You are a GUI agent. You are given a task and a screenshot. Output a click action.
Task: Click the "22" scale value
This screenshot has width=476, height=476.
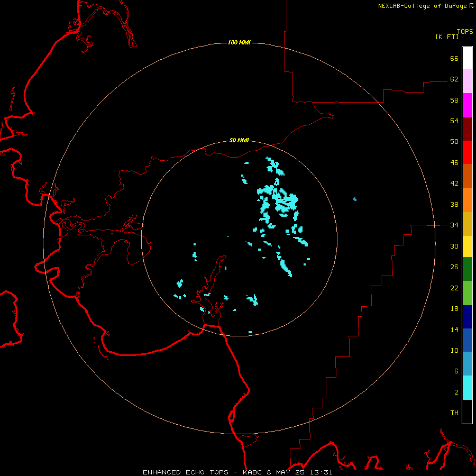coord(454,288)
